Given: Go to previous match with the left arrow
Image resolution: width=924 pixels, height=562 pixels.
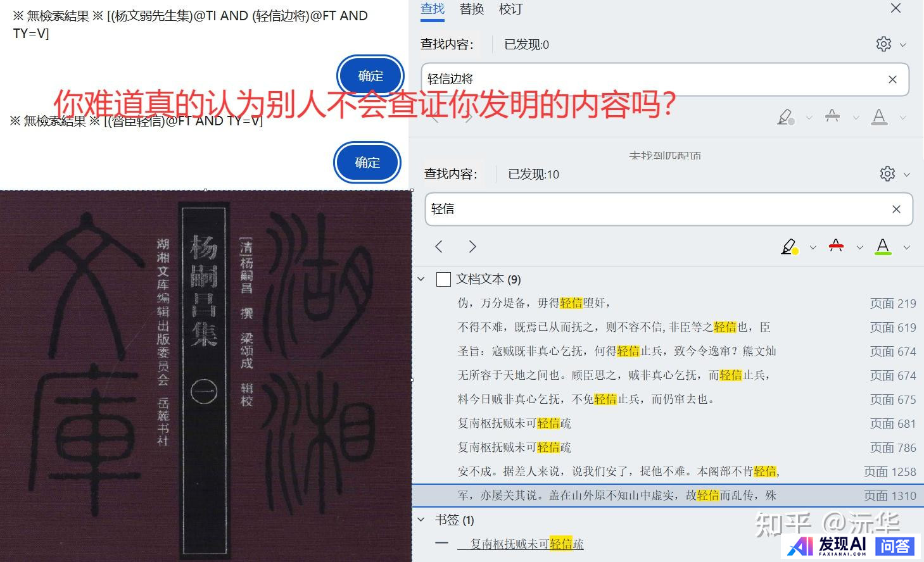Looking at the screenshot, I should [x=439, y=246].
